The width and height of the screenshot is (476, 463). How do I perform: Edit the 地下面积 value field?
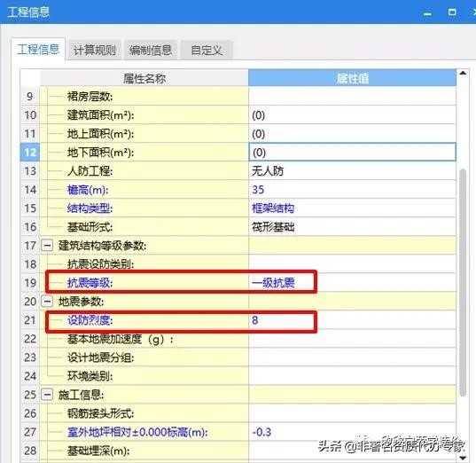353,153
